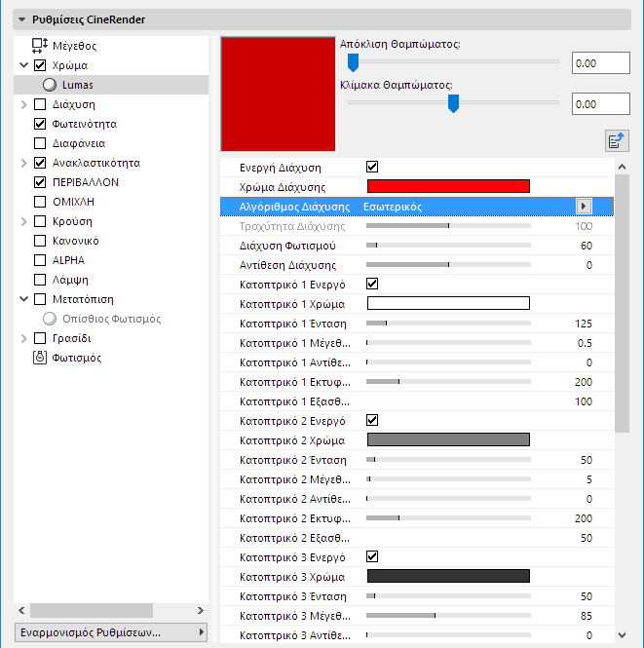
Task: Click the Κατοπτρικό 3 Ένταση value 50
Action: 587,596
